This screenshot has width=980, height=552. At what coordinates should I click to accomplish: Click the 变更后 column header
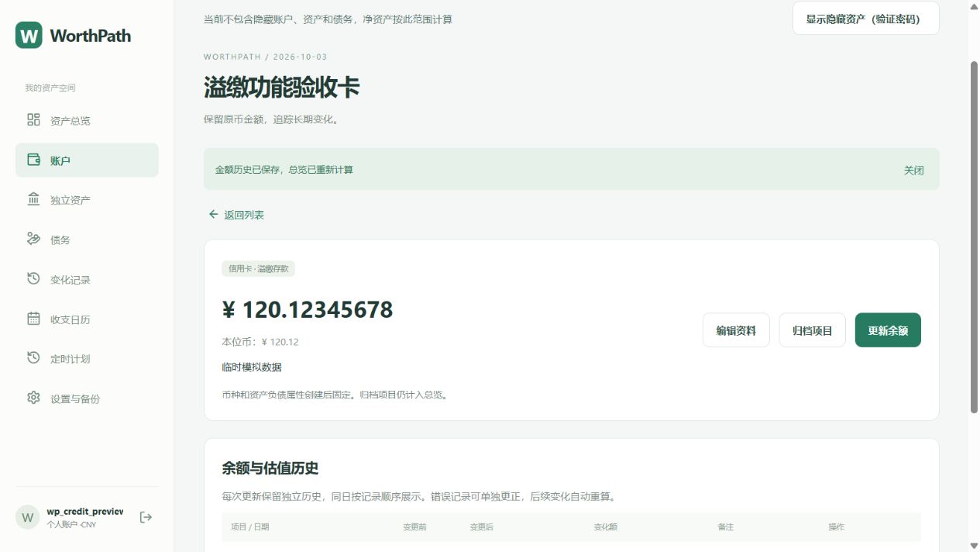pos(482,527)
